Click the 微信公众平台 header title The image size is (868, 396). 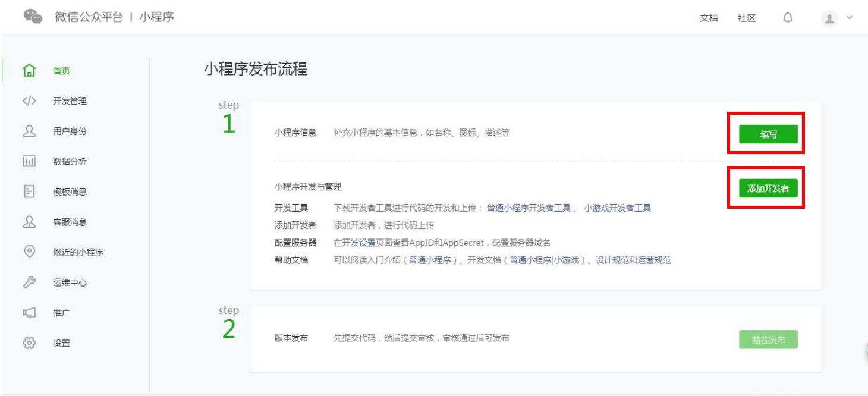coord(89,17)
